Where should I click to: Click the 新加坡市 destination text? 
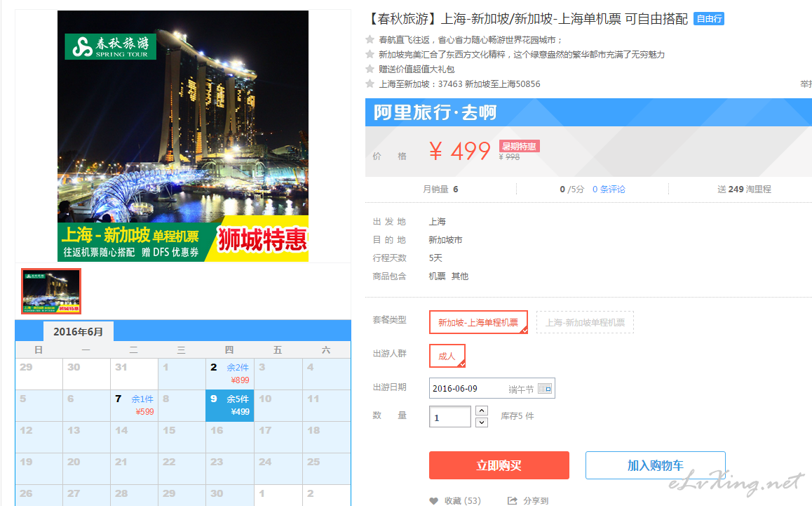tap(445, 239)
